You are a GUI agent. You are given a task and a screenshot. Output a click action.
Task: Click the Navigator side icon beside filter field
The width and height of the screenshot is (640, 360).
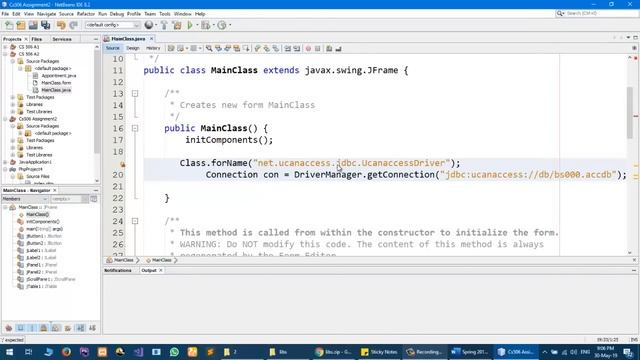[94, 199]
